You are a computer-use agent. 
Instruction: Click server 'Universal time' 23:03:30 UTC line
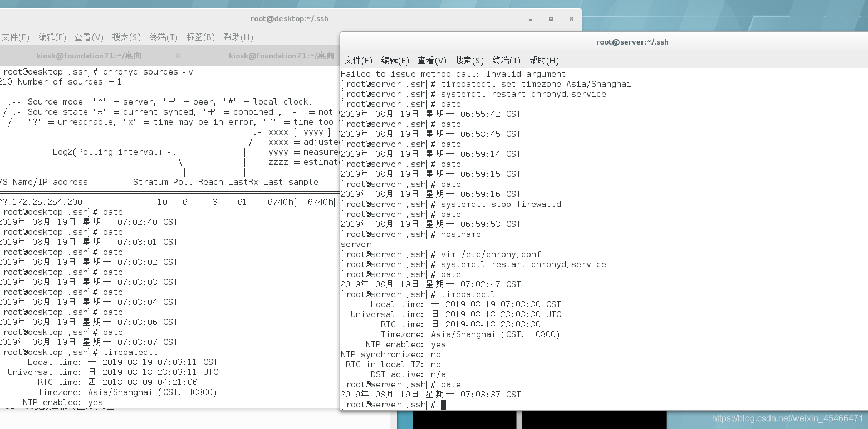pos(456,314)
